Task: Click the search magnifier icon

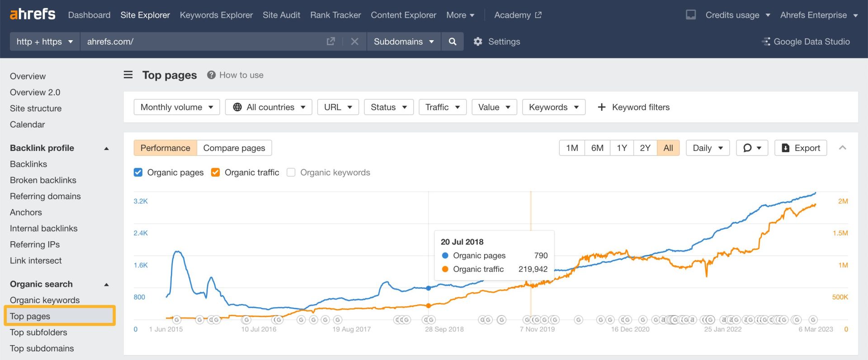Action: [x=452, y=42]
